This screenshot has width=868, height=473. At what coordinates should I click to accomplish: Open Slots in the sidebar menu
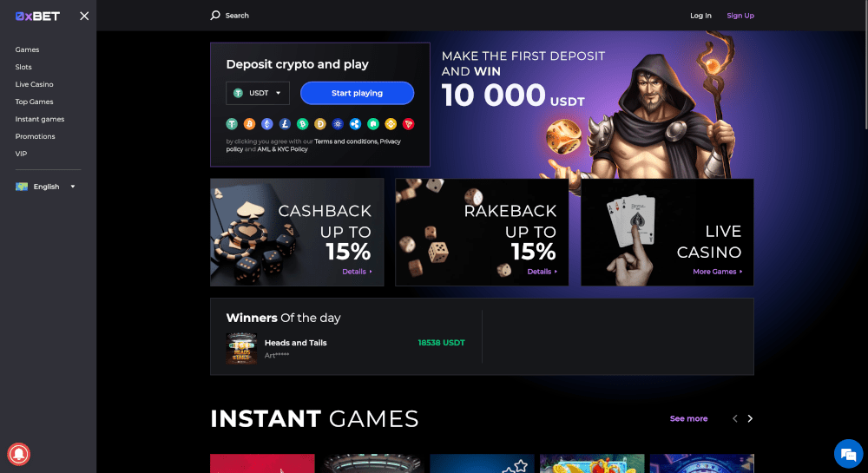click(x=23, y=67)
